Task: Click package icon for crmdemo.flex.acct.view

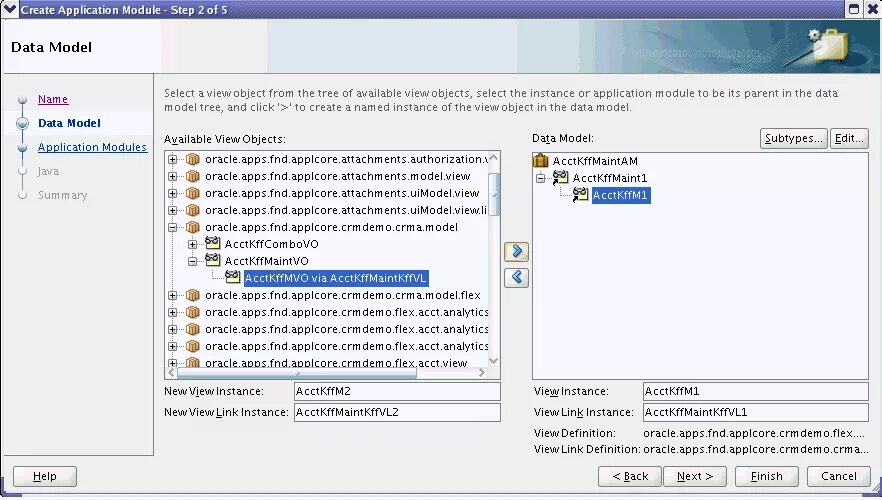Action: tap(193, 363)
